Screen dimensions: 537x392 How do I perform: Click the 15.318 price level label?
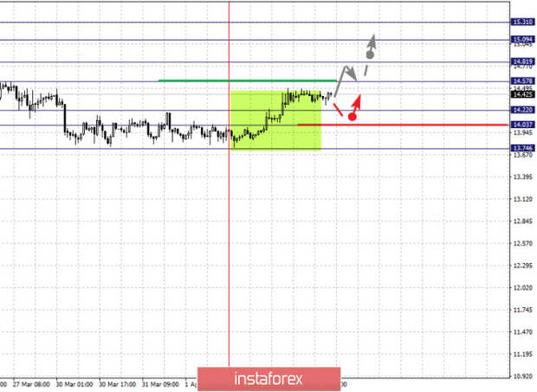click(x=522, y=22)
